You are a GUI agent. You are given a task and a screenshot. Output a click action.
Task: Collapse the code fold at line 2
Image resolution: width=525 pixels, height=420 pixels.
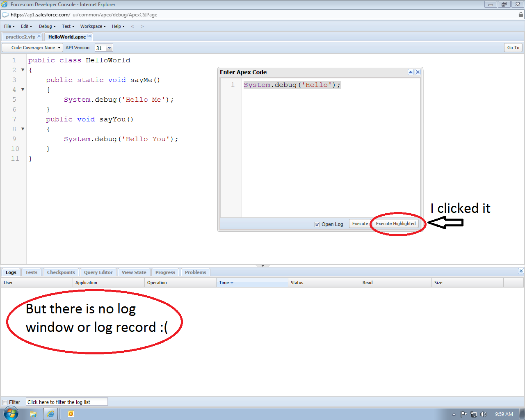(x=23, y=70)
